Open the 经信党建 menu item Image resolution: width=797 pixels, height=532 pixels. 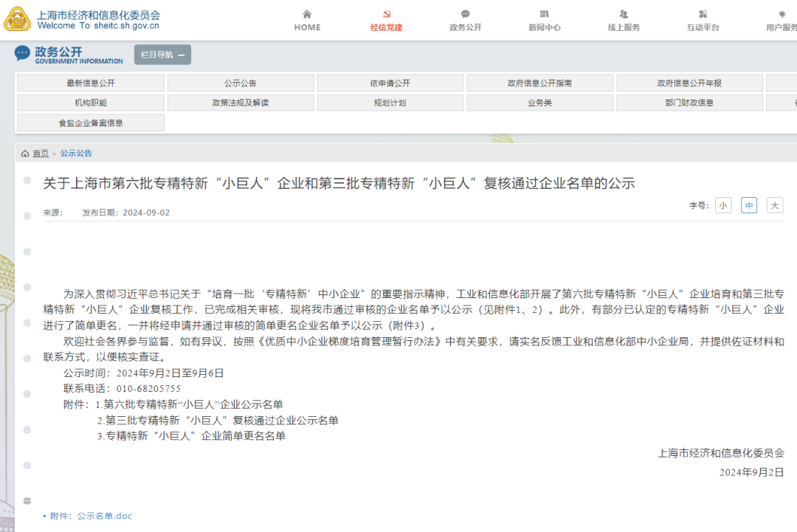coord(386,27)
